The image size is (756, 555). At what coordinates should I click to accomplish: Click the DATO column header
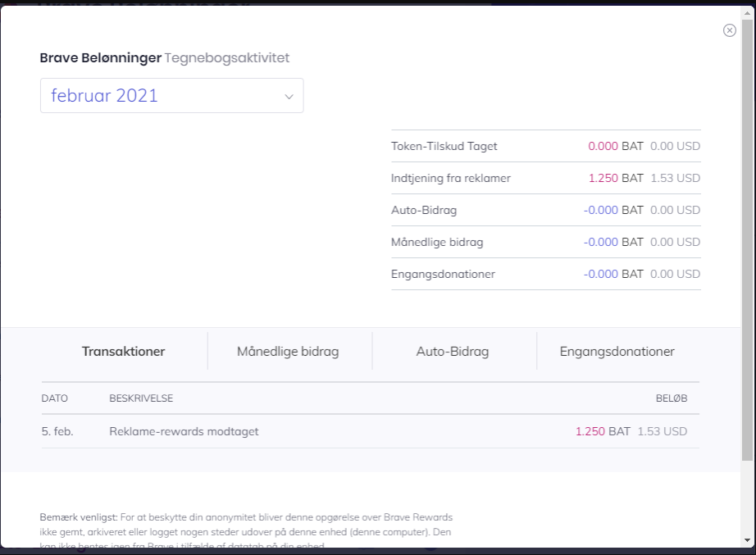(55, 398)
